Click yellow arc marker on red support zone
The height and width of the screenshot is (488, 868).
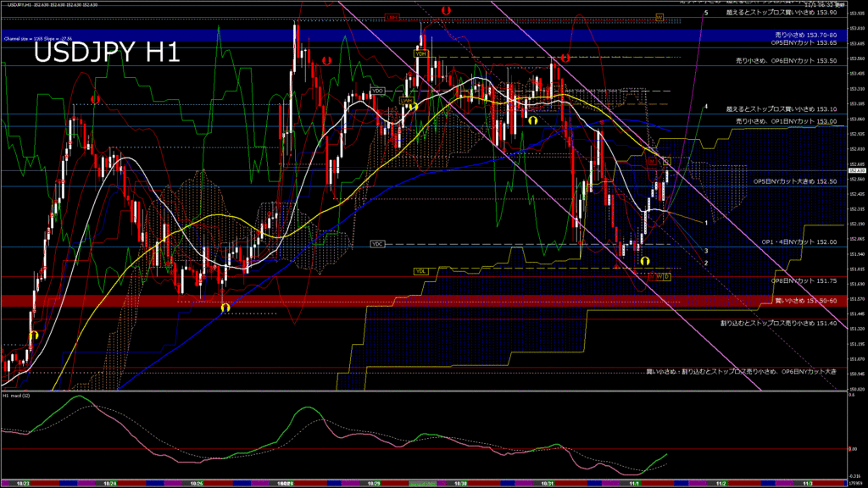click(x=225, y=307)
